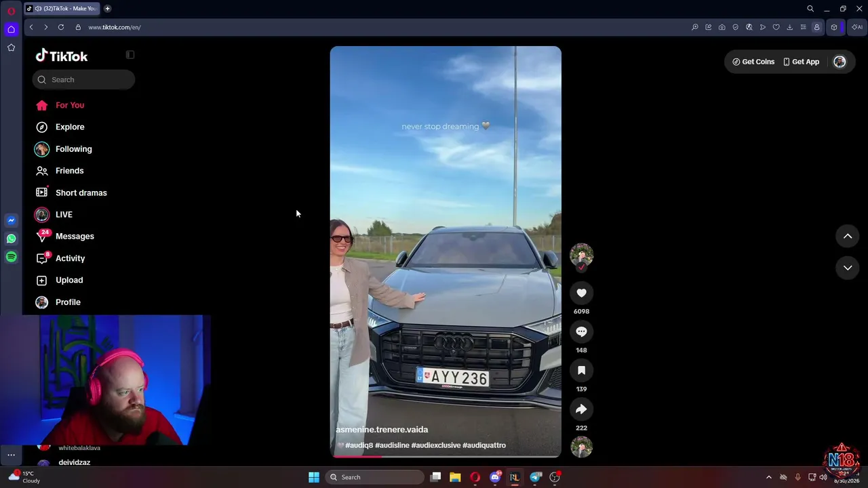Open Opera sidebar setup three dots

pyautogui.click(x=11, y=455)
